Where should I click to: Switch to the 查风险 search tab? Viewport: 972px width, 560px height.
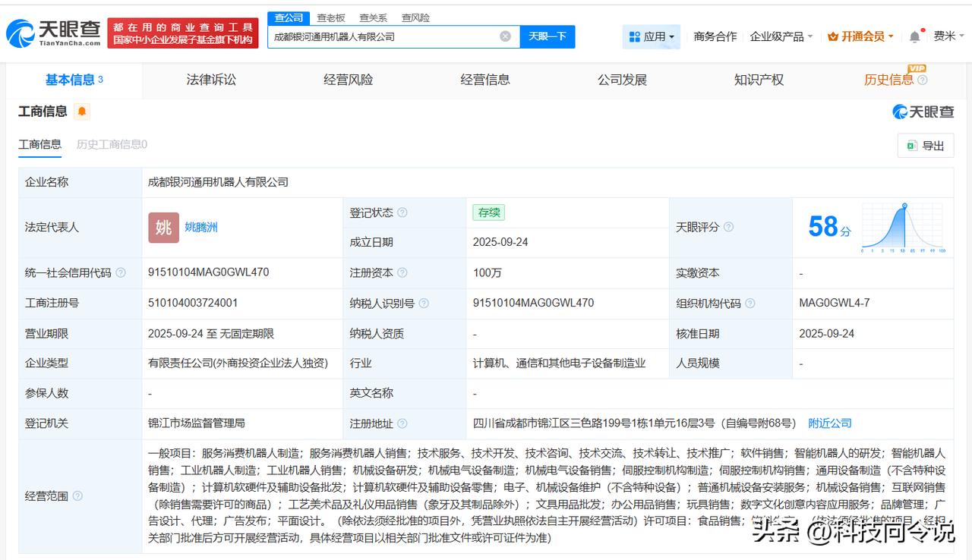pos(415,17)
